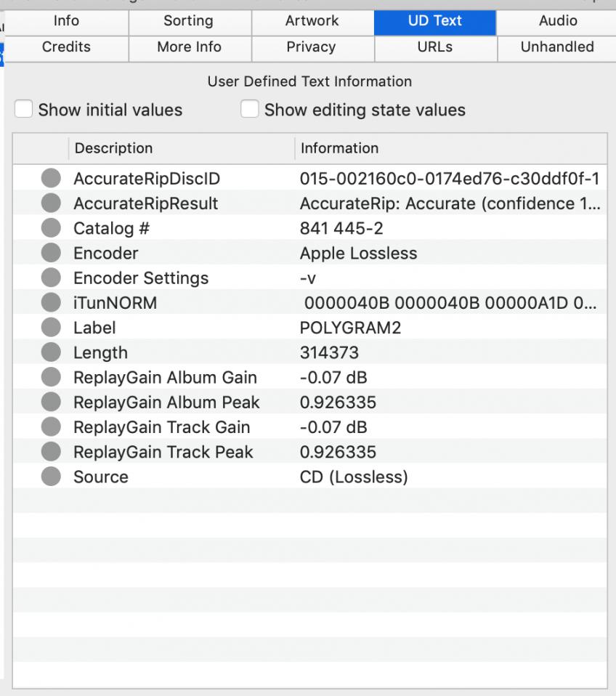The width and height of the screenshot is (616, 696).
Task: Sort by the Description column header
Action: tap(113, 148)
